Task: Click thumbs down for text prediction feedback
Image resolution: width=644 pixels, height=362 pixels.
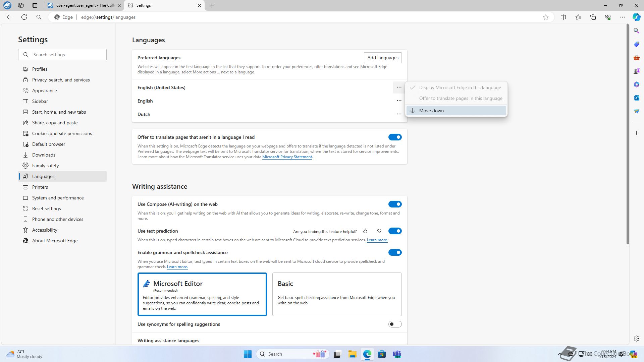Action: click(x=379, y=231)
